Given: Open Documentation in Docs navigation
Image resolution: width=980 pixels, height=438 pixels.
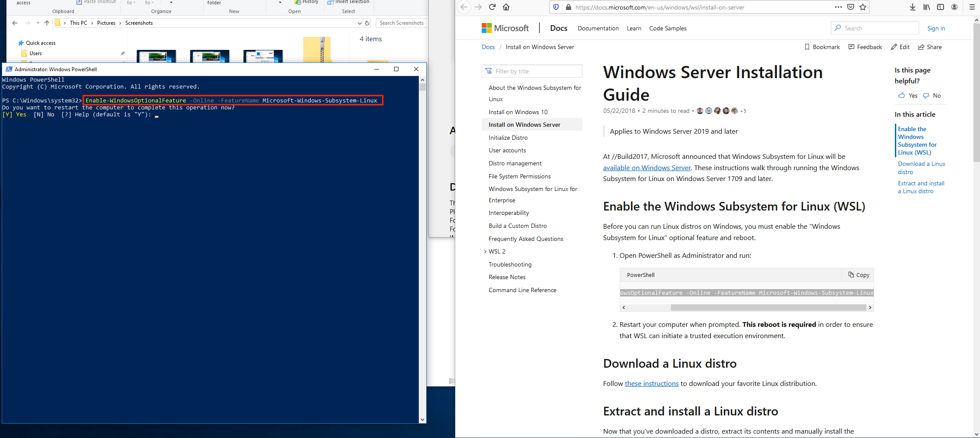Looking at the screenshot, I should 598,28.
